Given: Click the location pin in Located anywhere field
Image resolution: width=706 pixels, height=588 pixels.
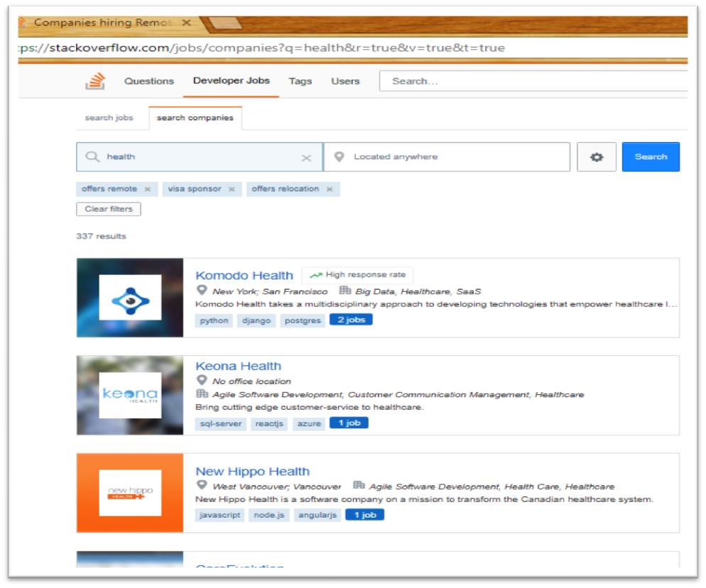Looking at the screenshot, I should click(339, 157).
